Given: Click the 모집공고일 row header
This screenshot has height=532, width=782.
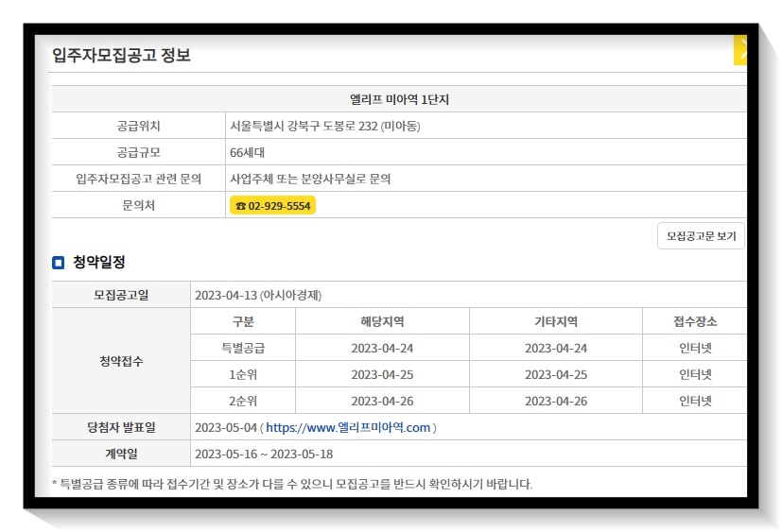Looking at the screenshot, I should pyautogui.click(x=121, y=295).
